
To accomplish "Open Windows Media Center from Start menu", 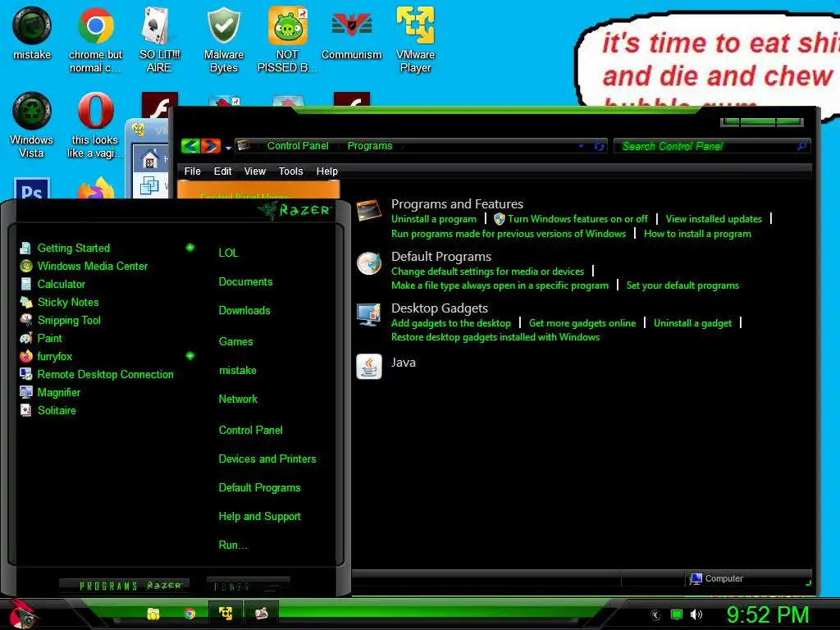I will tap(92, 267).
